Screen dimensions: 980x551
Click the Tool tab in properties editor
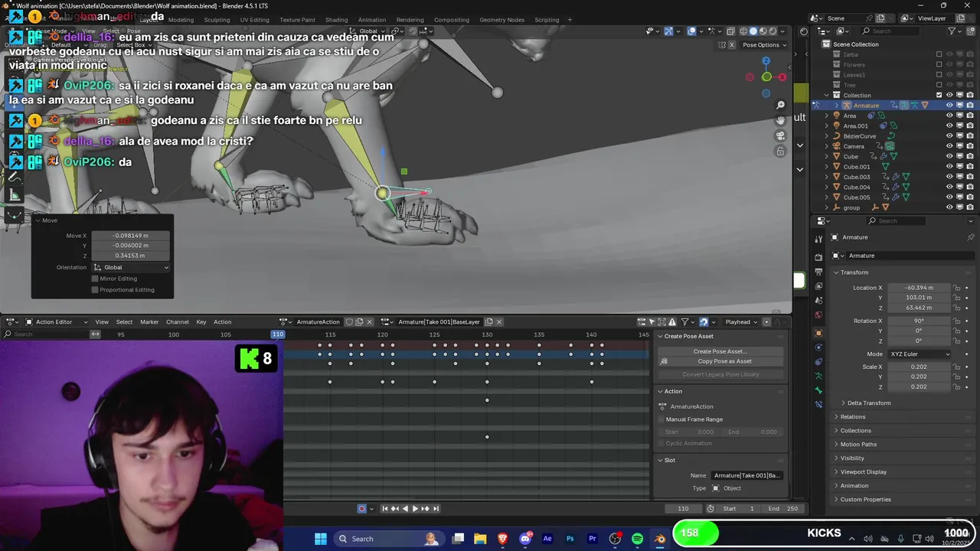point(818,239)
